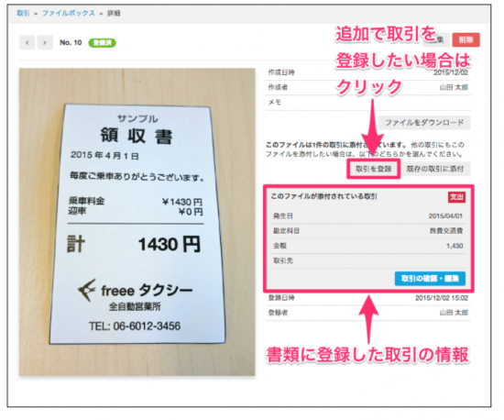Open the ファイルボックス breadcrumb link
This screenshot has width=504, height=420.
coord(69,13)
